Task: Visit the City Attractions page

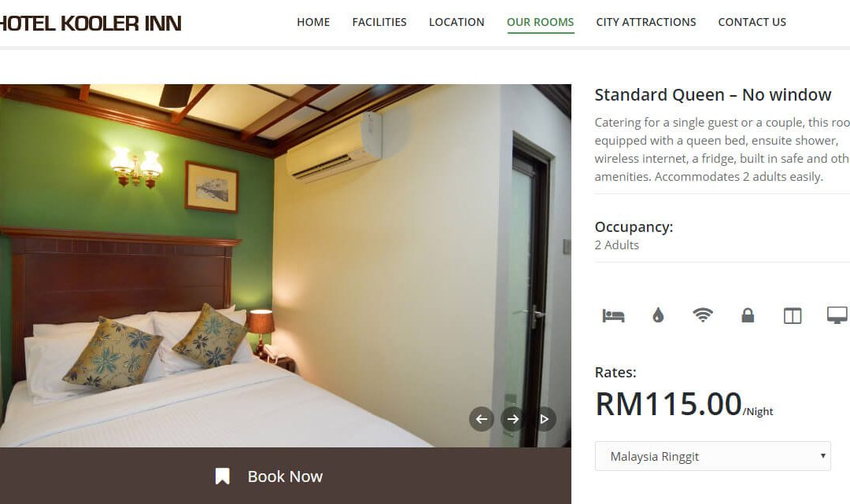Action: click(x=646, y=22)
